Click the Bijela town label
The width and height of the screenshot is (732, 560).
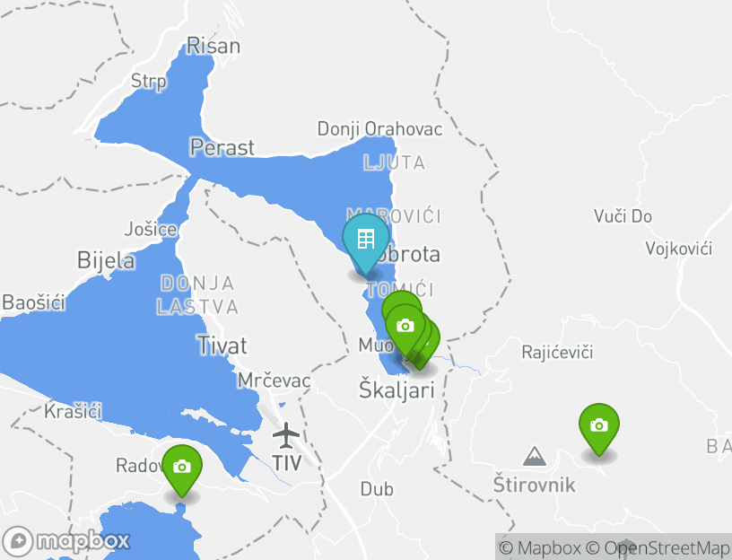(x=106, y=260)
